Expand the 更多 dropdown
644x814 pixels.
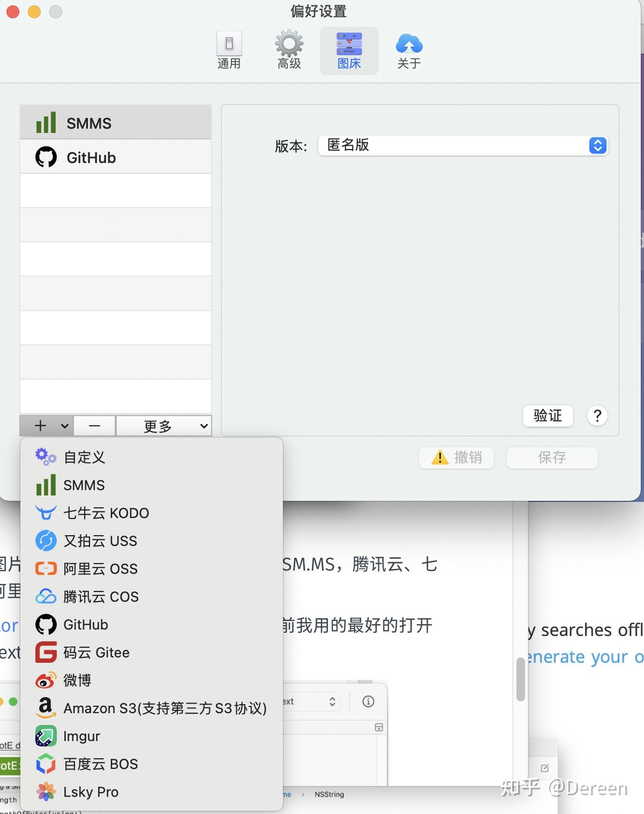coord(164,426)
